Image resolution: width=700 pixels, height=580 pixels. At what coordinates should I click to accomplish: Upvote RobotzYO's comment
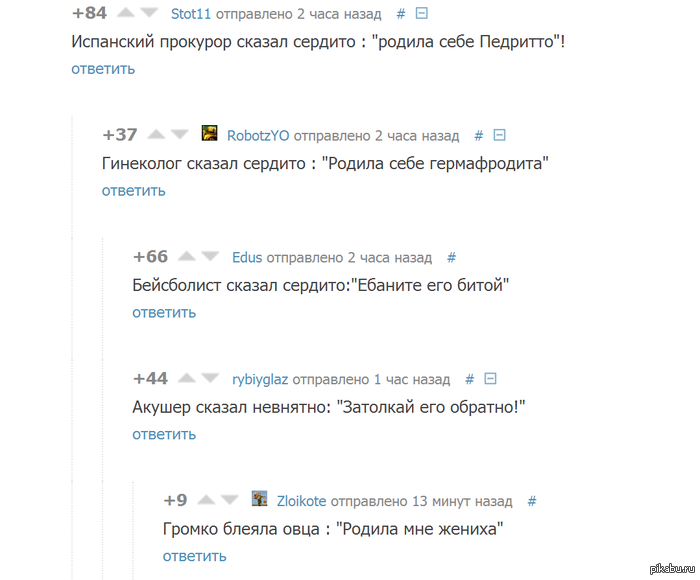(x=157, y=134)
